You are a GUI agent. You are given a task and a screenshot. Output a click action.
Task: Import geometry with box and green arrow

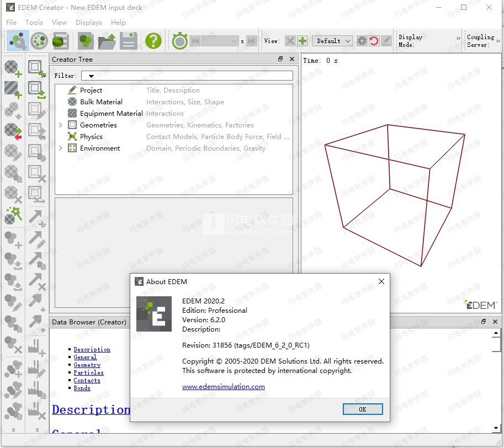click(36, 89)
